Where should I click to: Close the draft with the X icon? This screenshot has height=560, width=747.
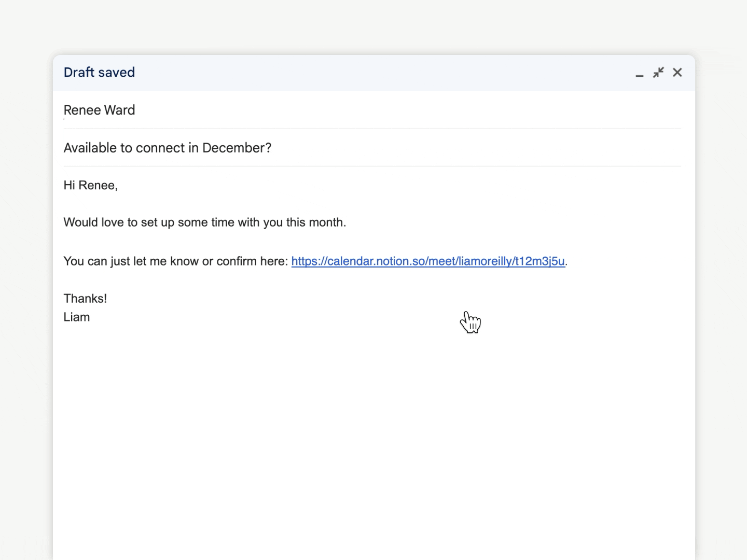[x=677, y=73]
